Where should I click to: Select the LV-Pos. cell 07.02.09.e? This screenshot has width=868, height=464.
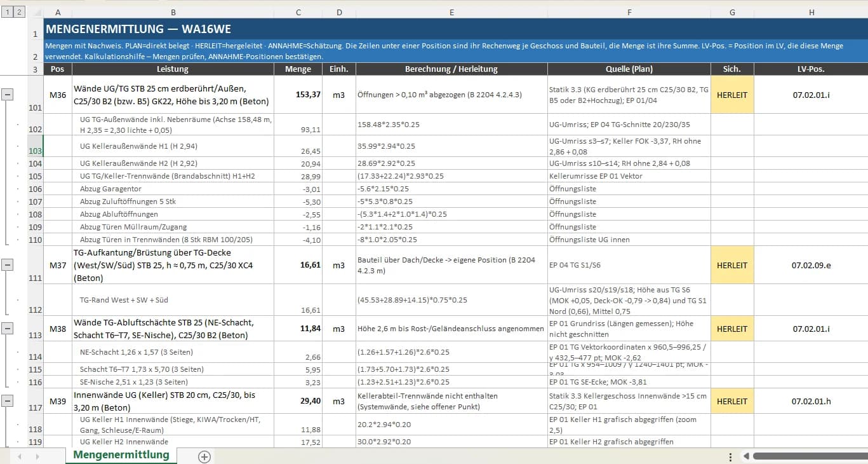pos(811,265)
